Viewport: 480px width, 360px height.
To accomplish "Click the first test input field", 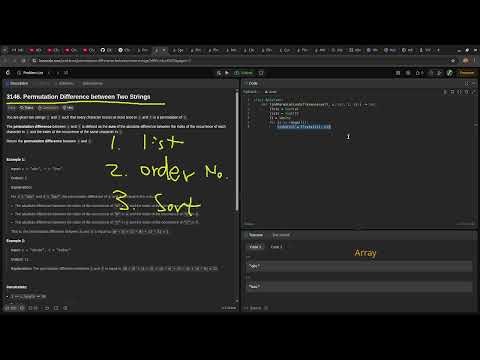I will [x=359, y=266].
